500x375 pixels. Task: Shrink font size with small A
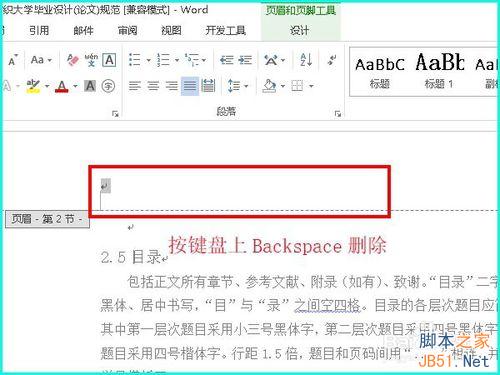[x=13, y=60]
